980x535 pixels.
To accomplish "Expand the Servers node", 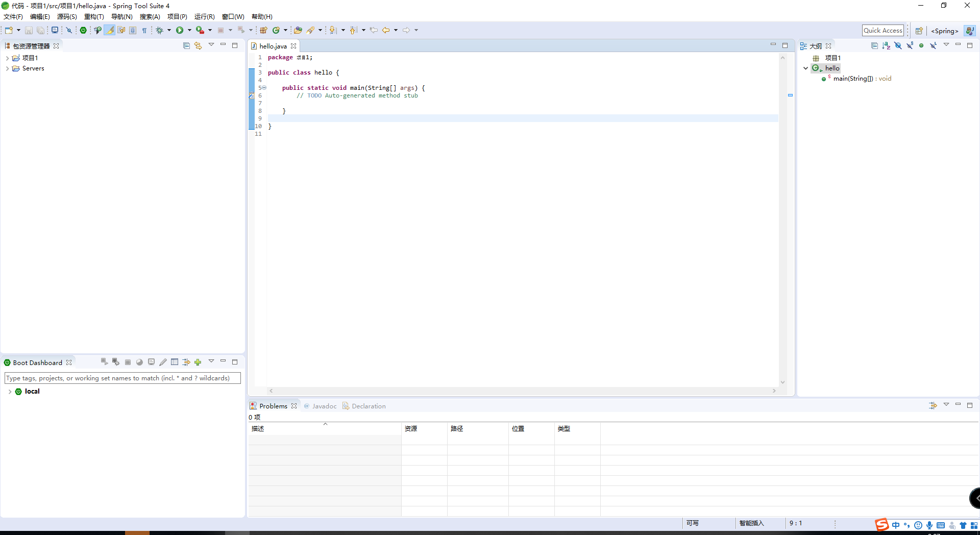I will point(8,68).
